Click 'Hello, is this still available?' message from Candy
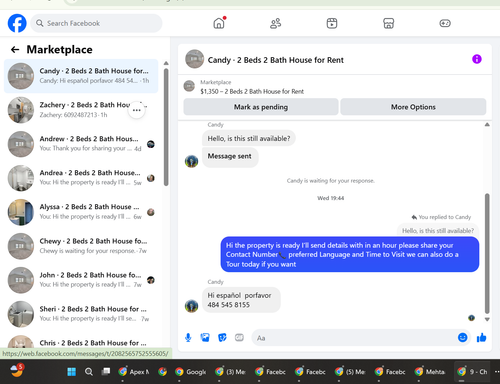The width and height of the screenshot is (500, 384). [249, 138]
